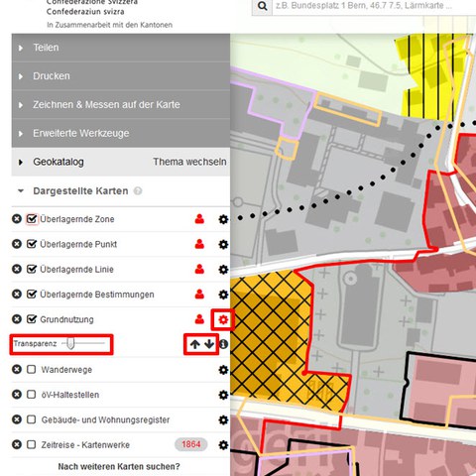Enable the Wanderwege layer checkbox

pyautogui.click(x=32, y=369)
